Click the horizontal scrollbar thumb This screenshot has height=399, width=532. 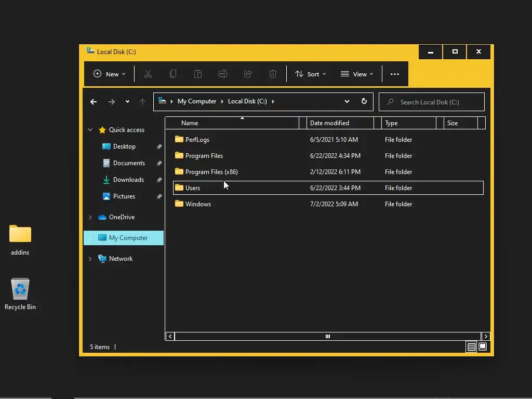click(x=328, y=336)
